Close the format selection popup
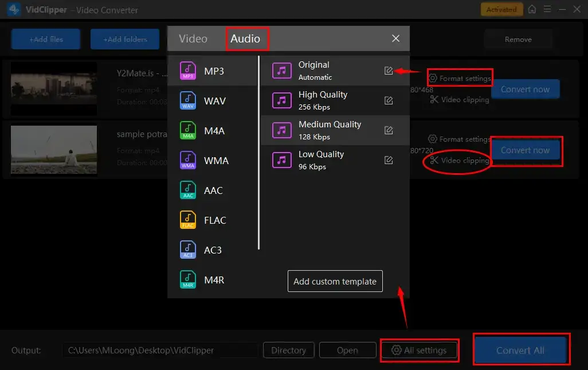Viewport: 588px width, 370px height. [395, 39]
